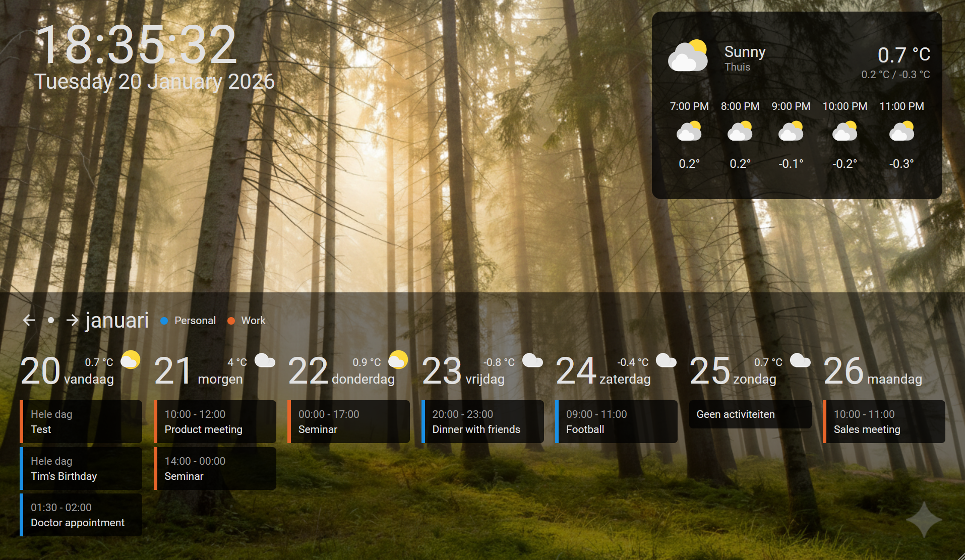This screenshot has height=560, width=965.
Task: Click the blue Personal color dot
Action: click(164, 321)
